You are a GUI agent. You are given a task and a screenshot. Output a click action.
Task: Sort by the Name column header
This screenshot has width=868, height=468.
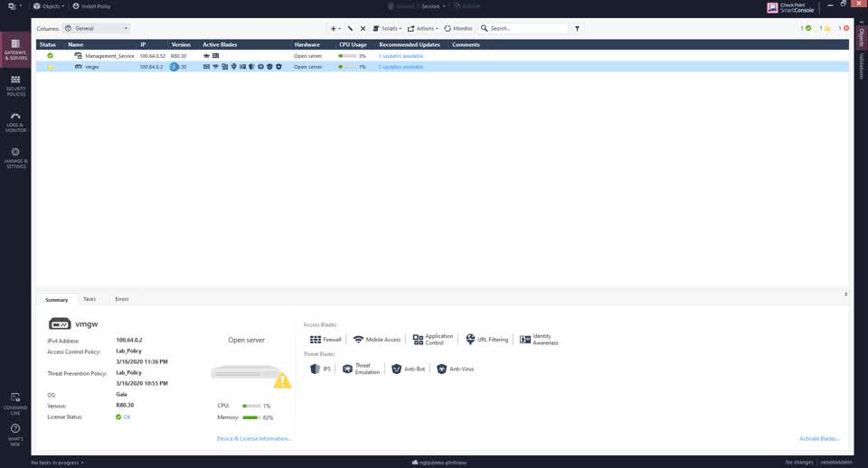76,45
